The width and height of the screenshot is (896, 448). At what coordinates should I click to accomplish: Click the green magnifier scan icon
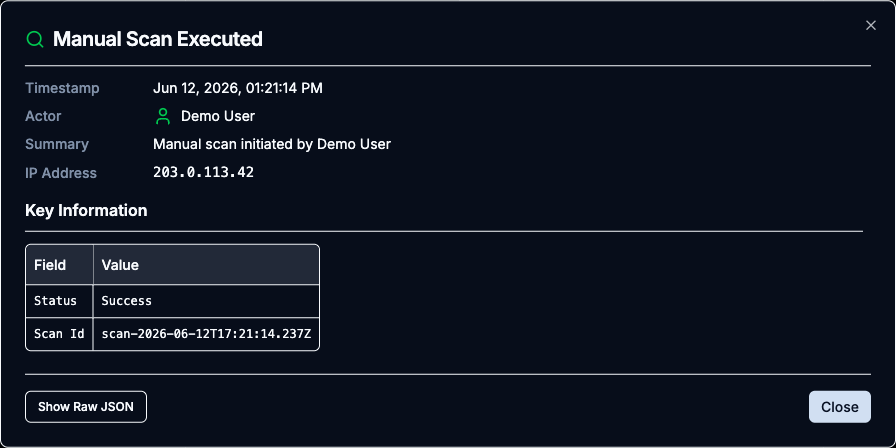(x=35, y=39)
